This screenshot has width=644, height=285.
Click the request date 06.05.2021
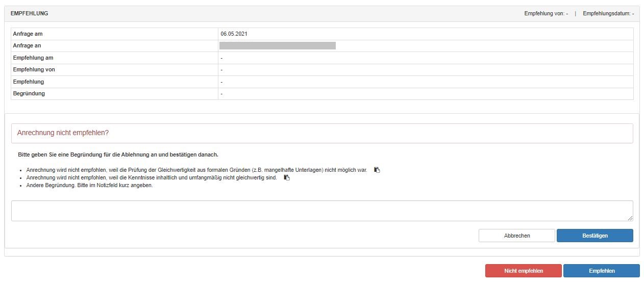point(234,34)
